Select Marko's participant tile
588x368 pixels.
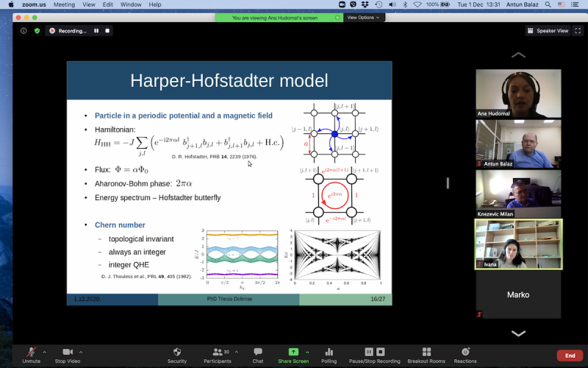(519, 295)
